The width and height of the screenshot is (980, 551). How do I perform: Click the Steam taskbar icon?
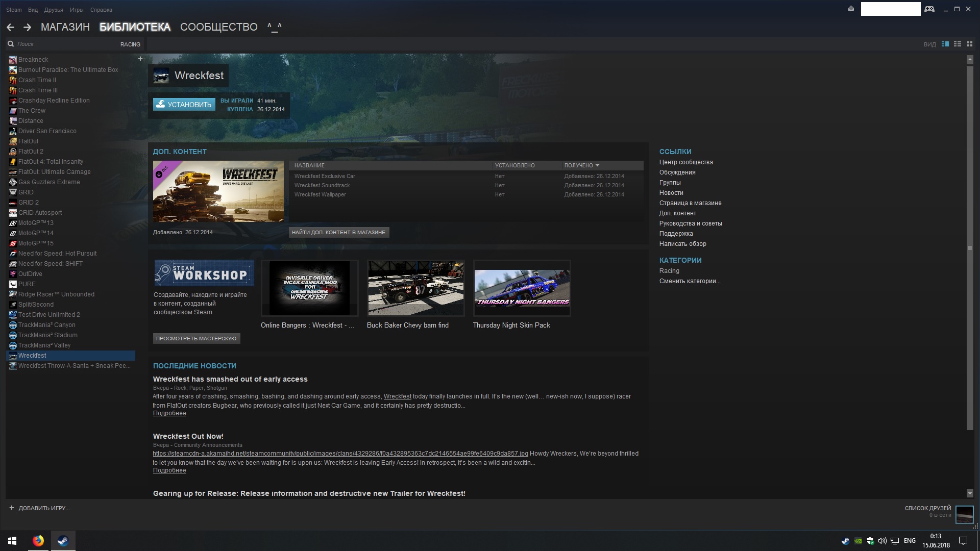pos(63,541)
